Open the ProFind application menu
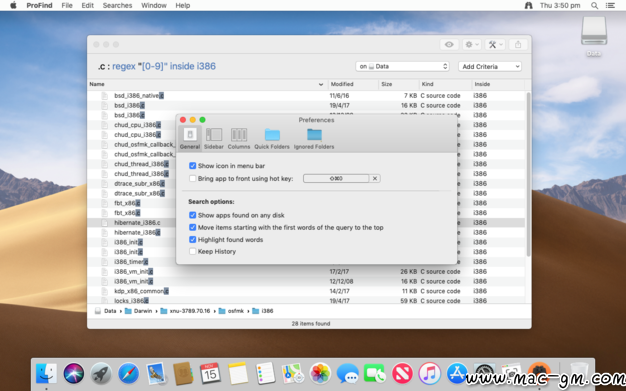626x391 pixels. pos(39,6)
